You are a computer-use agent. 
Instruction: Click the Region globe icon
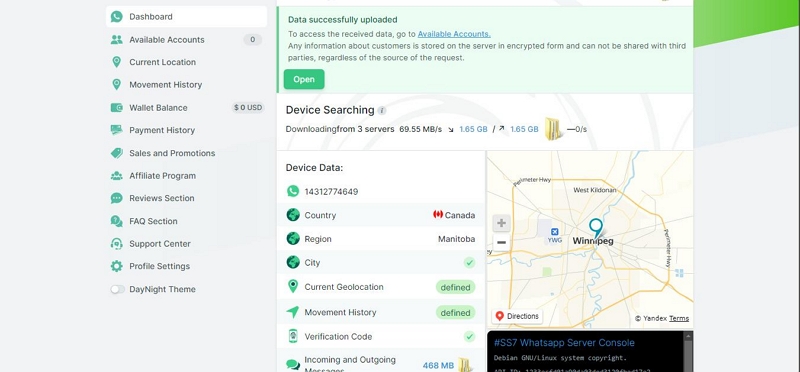click(x=293, y=238)
